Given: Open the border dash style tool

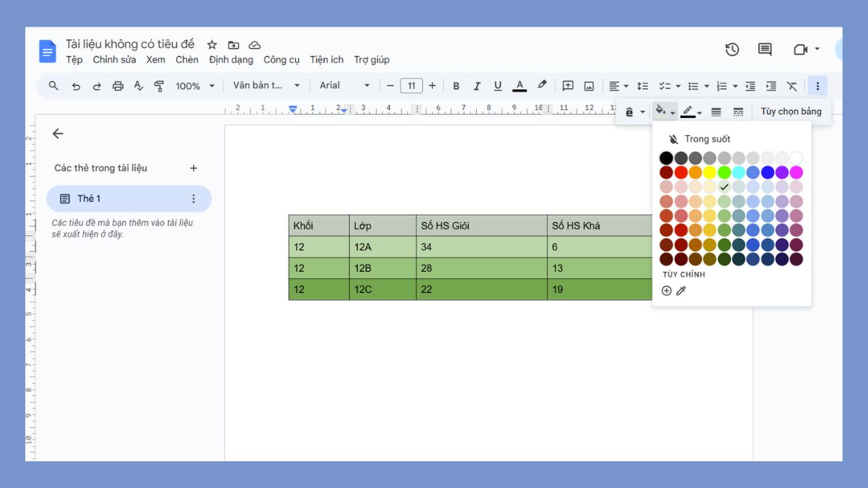Looking at the screenshot, I should point(738,112).
